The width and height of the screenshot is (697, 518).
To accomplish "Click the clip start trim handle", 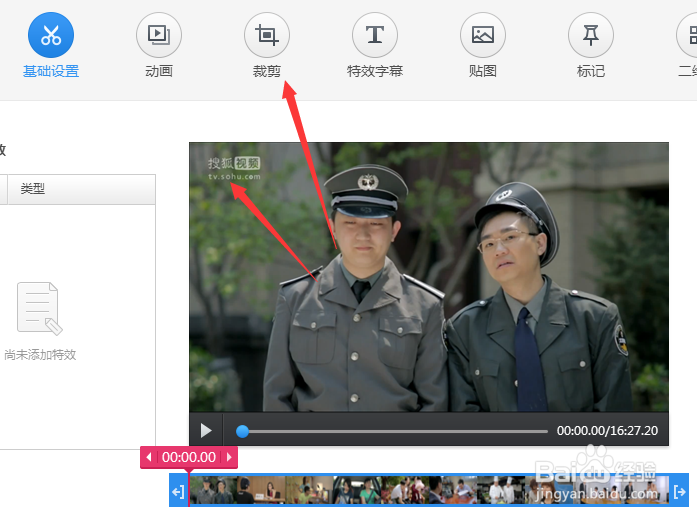I will click(x=179, y=492).
